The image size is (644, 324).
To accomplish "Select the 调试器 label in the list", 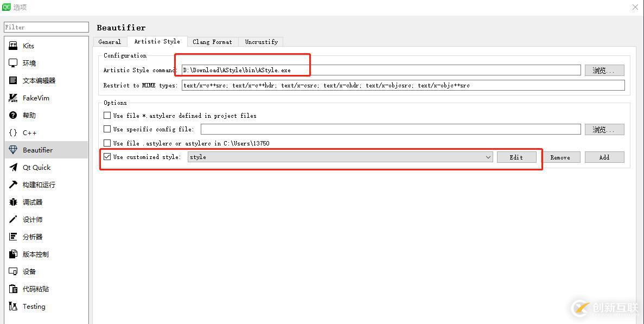I will pos(33,202).
